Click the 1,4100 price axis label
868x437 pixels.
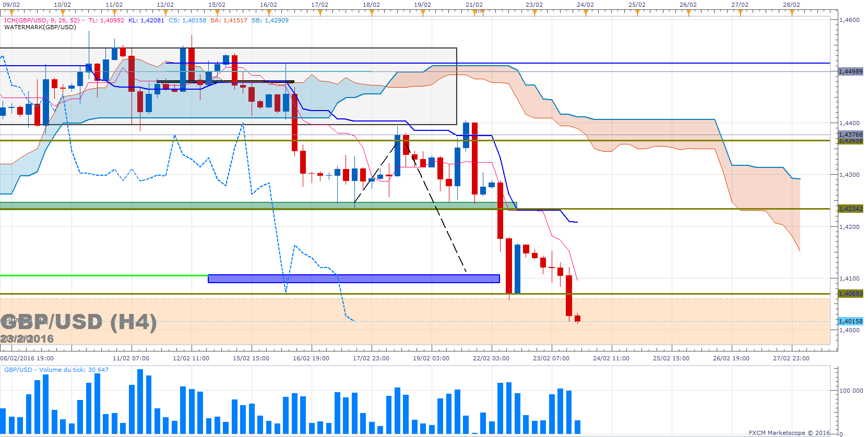(849, 278)
